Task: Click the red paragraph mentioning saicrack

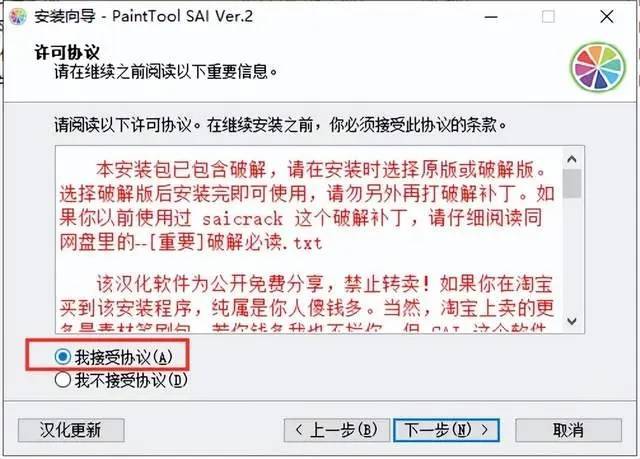Action: 307,206
